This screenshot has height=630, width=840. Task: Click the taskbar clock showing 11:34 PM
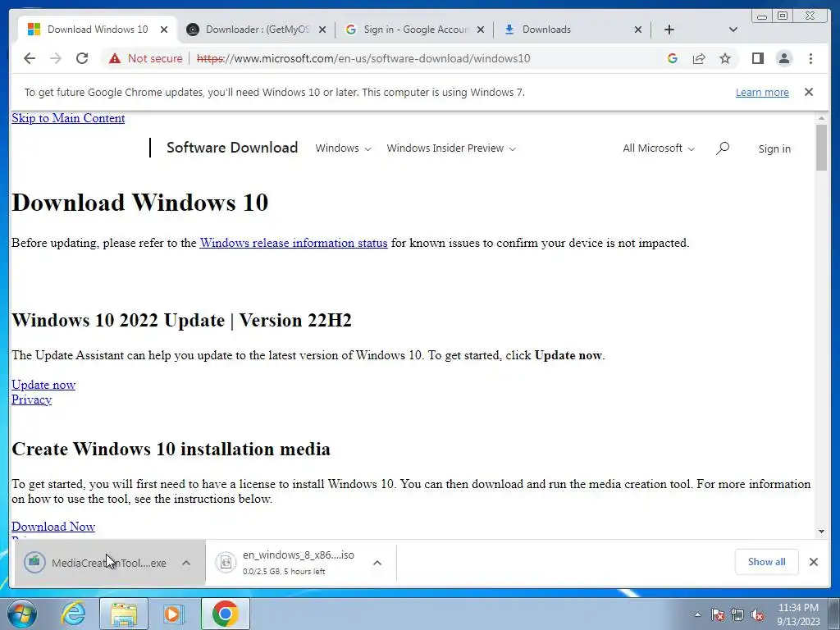coord(798,614)
